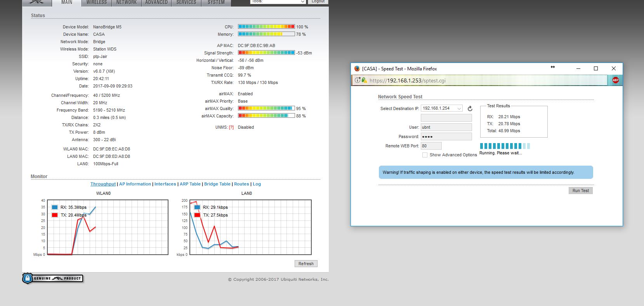Refresh the destination IP list

click(470, 108)
